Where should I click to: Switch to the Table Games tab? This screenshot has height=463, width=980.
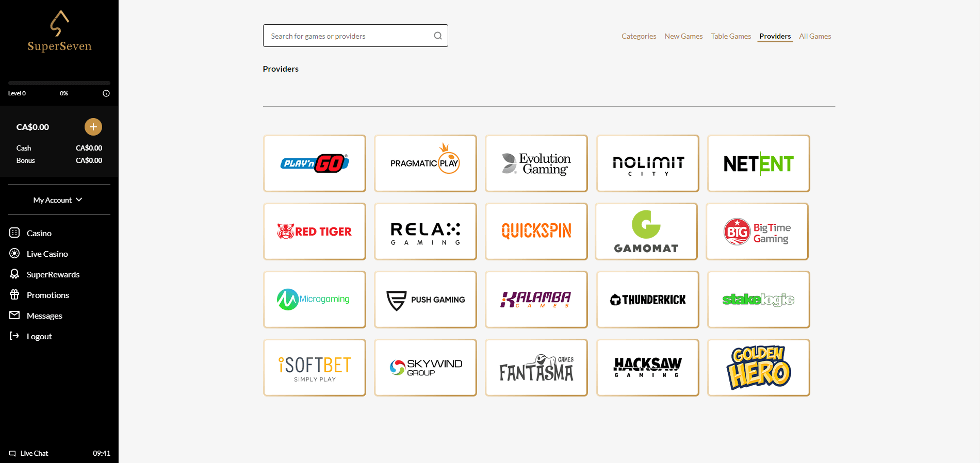click(731, 36)
